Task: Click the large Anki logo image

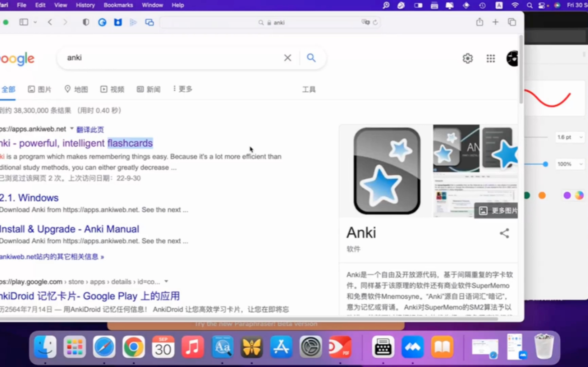Action: [x=387, y=171]
